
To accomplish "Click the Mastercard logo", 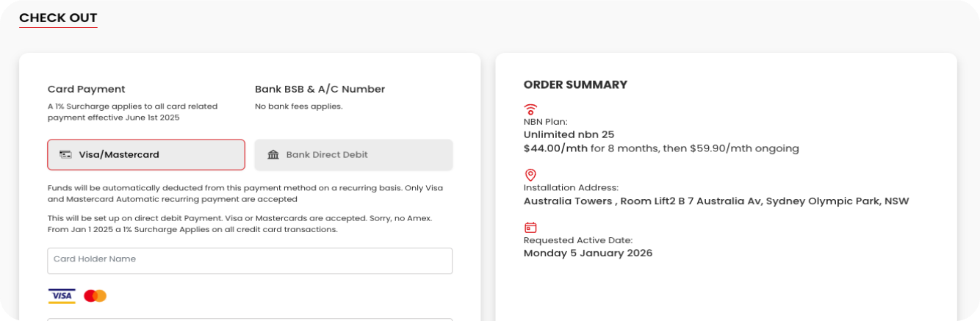I will 95,296.
